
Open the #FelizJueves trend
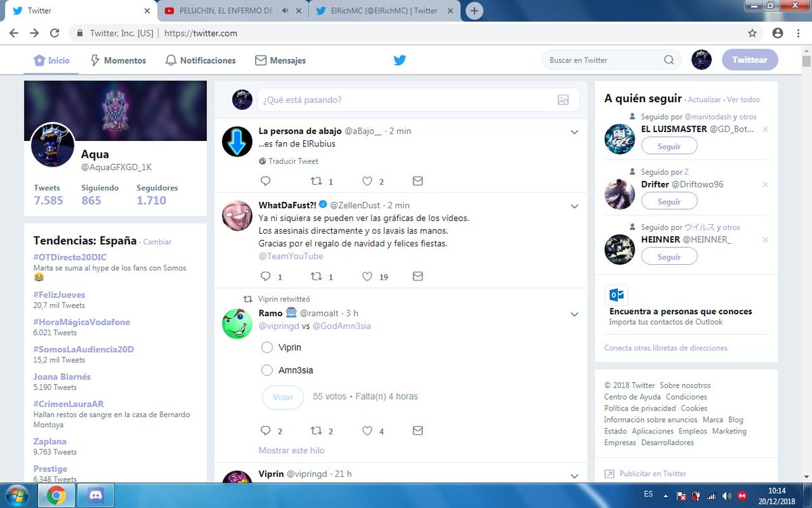click(x=60, y=295)
